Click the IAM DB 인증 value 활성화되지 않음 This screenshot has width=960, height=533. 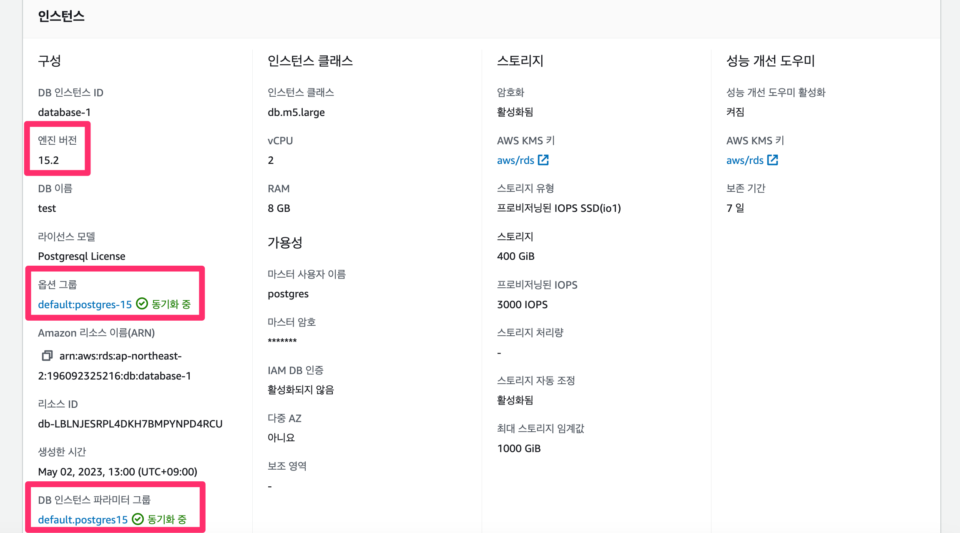click(301, 390)
